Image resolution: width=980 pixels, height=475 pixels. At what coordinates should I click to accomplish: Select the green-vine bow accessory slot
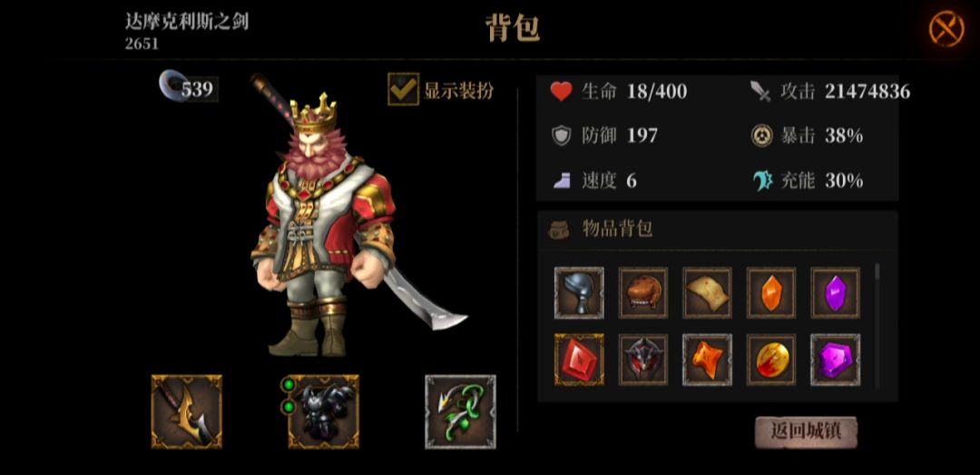(x=460, y=411)
